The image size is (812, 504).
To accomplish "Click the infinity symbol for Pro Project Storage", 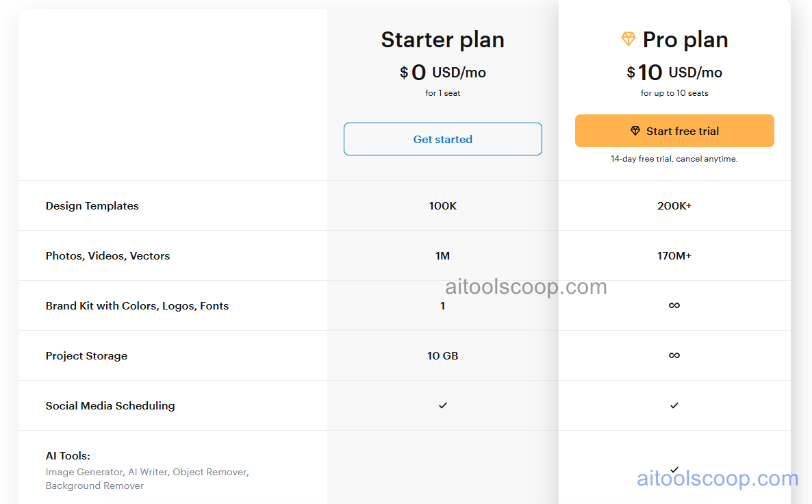I will pyautogui.click(x=674, y=355).
